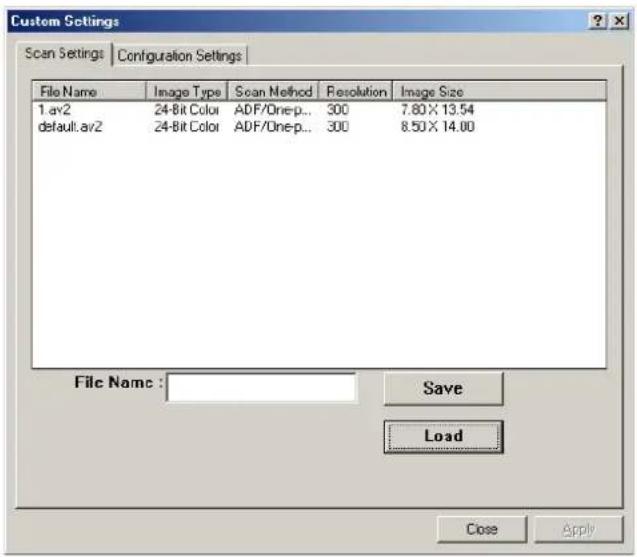The height and width of the screenshot is (557, 637).
Task: Click the greyed-out Apply button
Action: [x=578, y=529]
